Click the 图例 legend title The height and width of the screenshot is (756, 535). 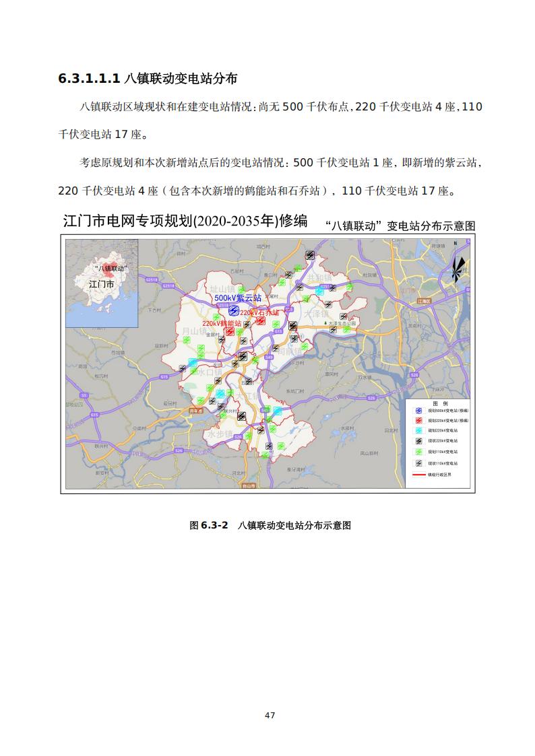(x=440, y=403)
